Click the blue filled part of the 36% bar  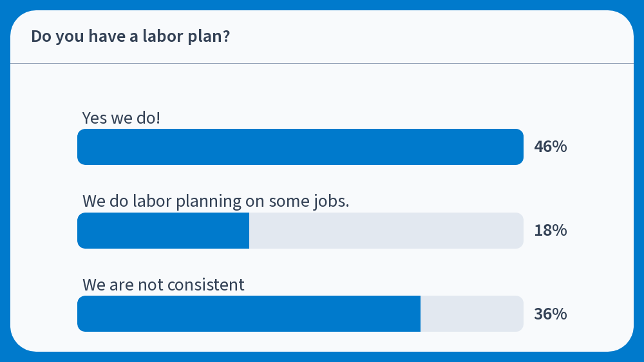click(249, 314)
